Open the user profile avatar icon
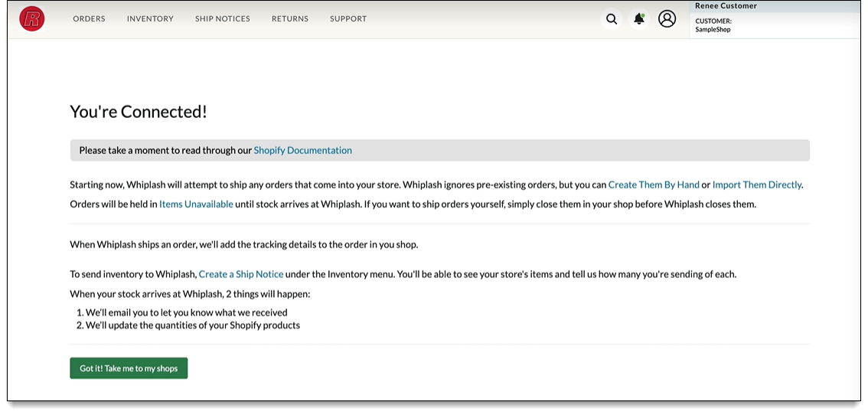 [x=667, y=19]
